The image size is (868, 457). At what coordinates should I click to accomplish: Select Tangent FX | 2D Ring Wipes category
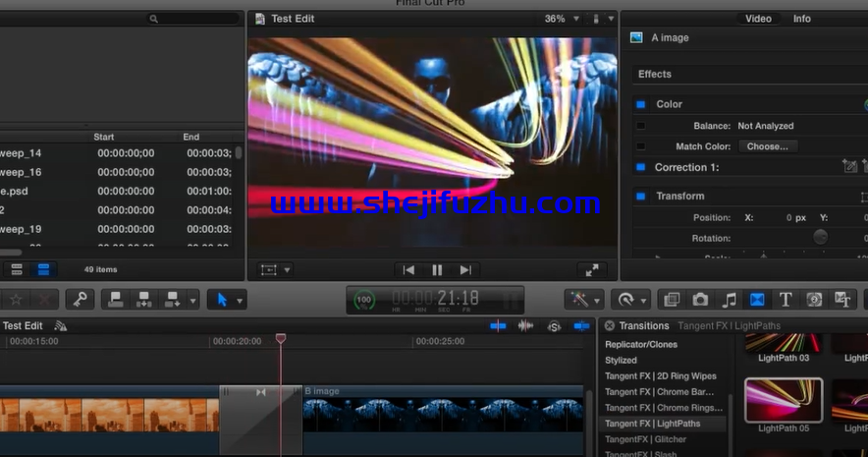coord(661,376)
